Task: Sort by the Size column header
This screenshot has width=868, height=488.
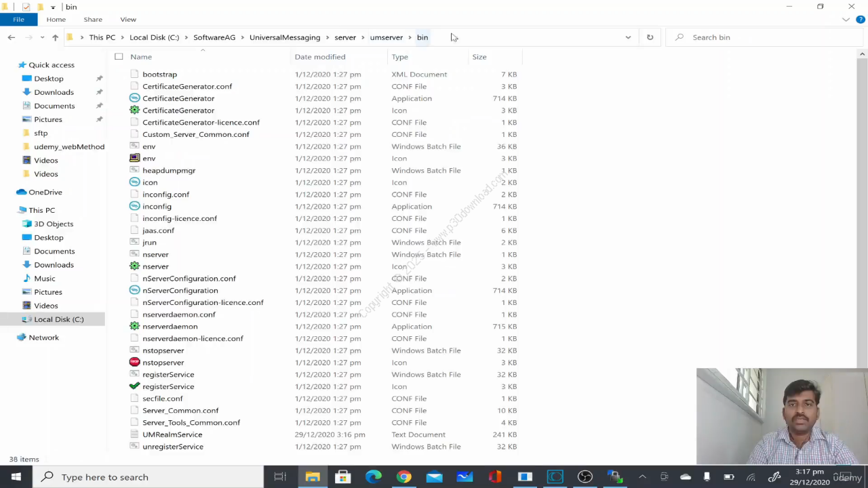Action: (x=479, y=57)
